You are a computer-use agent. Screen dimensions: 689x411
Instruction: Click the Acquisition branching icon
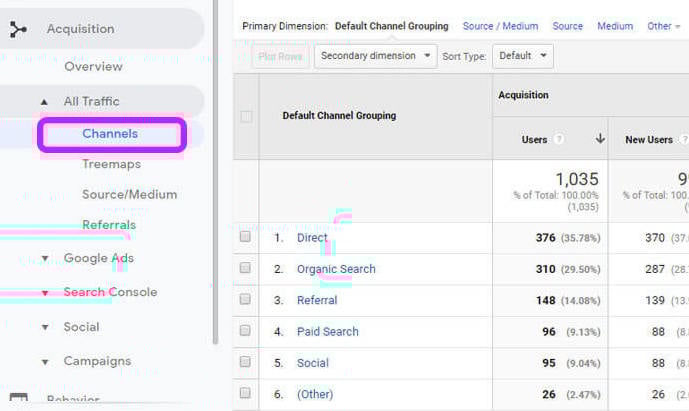point(18,29)
